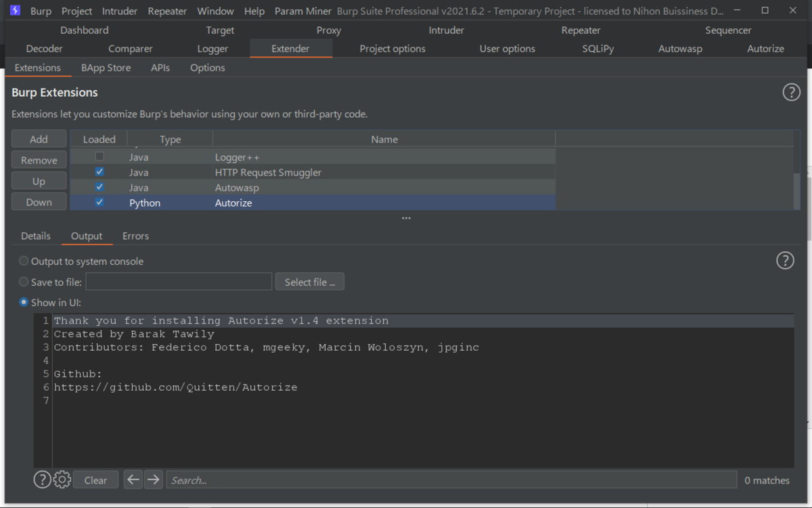Open the BApp Store sub-tab
The height and width of the screenshot is (508, 812).
point(106,68)
